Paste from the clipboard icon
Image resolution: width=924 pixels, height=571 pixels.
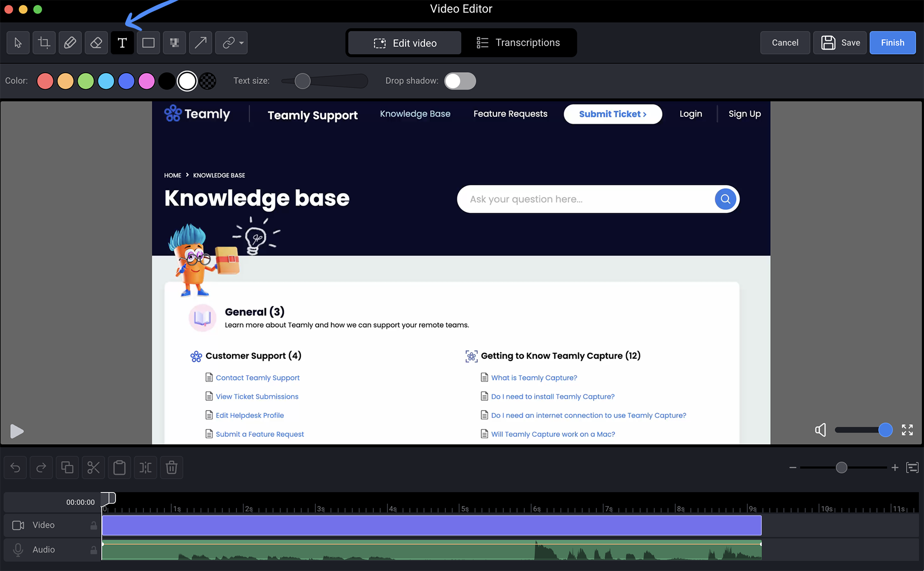[119, 468]
